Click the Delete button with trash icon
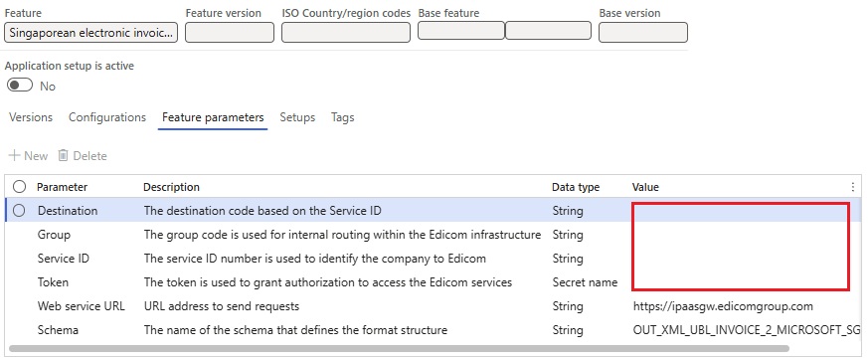This screenshot has height=360, width=868. click(83, 156)
